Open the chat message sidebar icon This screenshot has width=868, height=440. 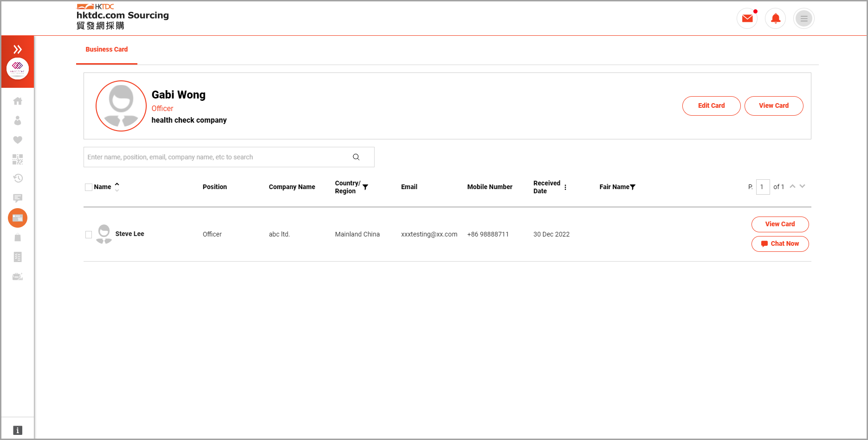pyautogui.click(x=18, y=198)
